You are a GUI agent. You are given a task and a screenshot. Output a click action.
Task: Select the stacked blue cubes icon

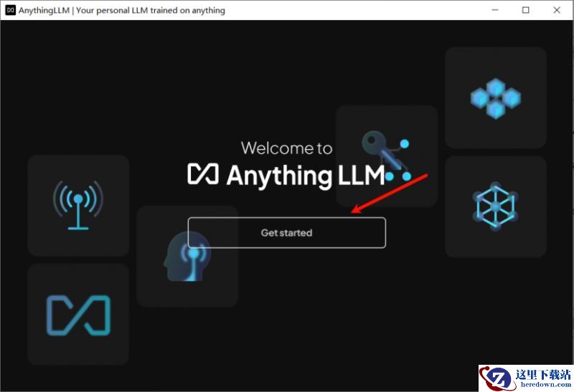tap(495, 98)
